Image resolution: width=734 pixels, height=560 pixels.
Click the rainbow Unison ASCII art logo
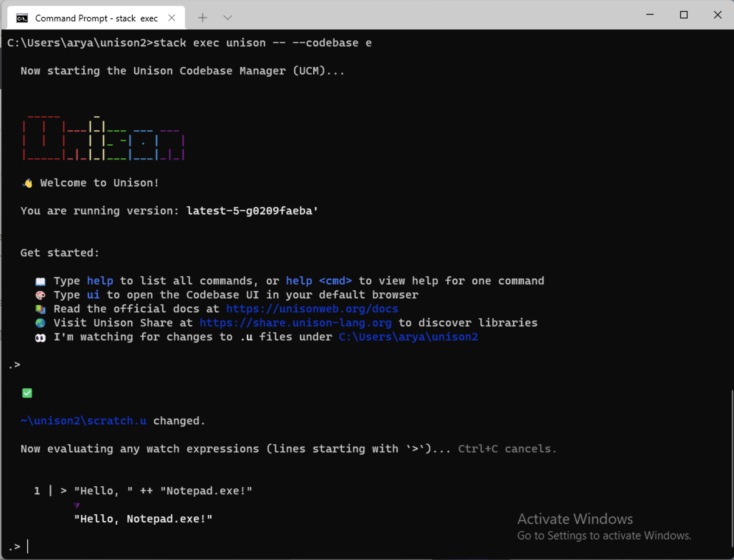click(103, 138)
